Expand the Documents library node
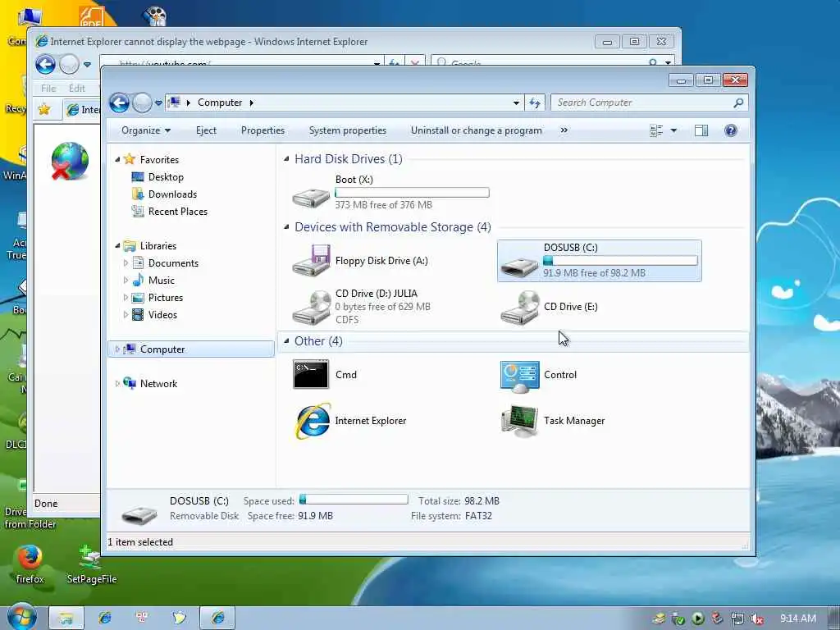This screenshot has height=630, width=840. [126, 263]
